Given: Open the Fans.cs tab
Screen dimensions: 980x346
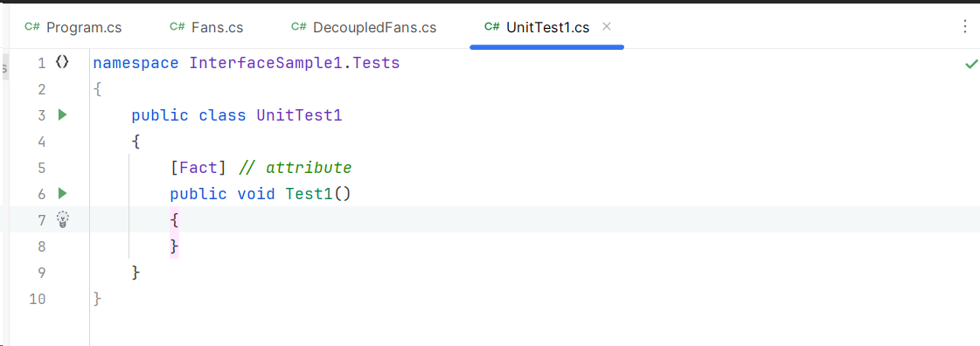Looking at the screenshot, I should pos(206,27).
